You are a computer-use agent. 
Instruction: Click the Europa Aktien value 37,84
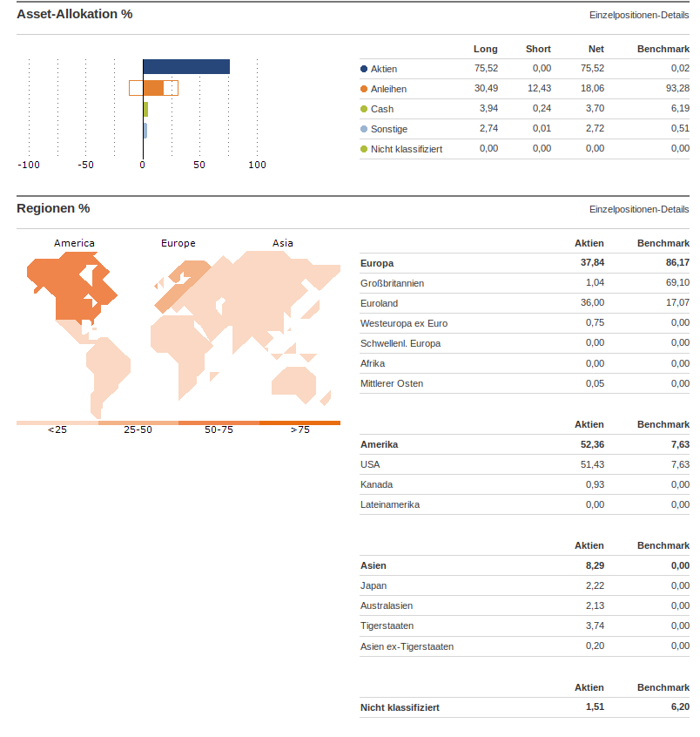(592, 263)
